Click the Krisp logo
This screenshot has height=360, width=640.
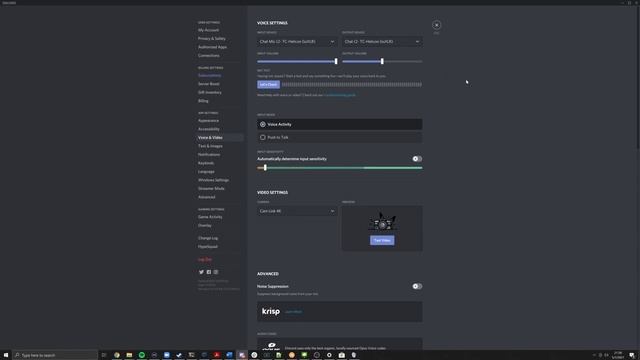click(271, 311)
